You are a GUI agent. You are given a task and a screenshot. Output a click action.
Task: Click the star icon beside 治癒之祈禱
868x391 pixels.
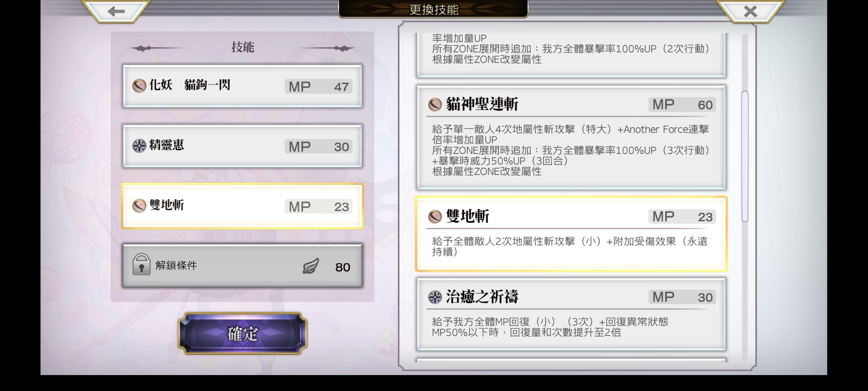[435, 297]
